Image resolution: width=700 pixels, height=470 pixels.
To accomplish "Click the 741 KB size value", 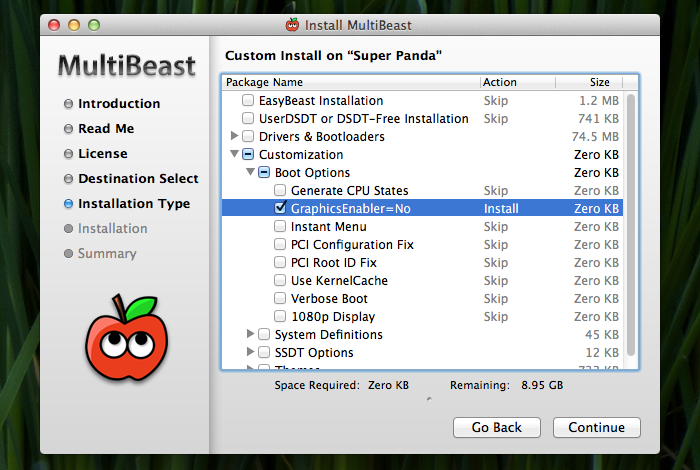I will tap(598, 118).
